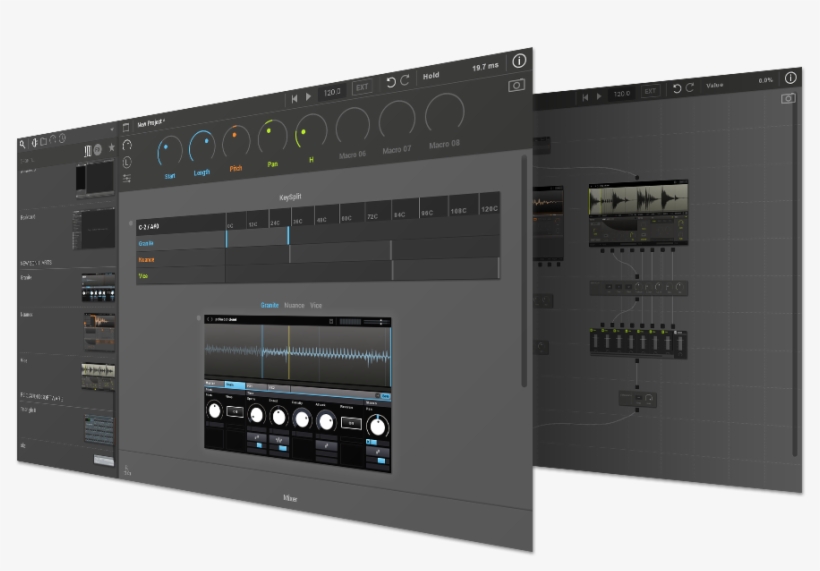Click the star favorites icon in browser

(x=111, y=149)
